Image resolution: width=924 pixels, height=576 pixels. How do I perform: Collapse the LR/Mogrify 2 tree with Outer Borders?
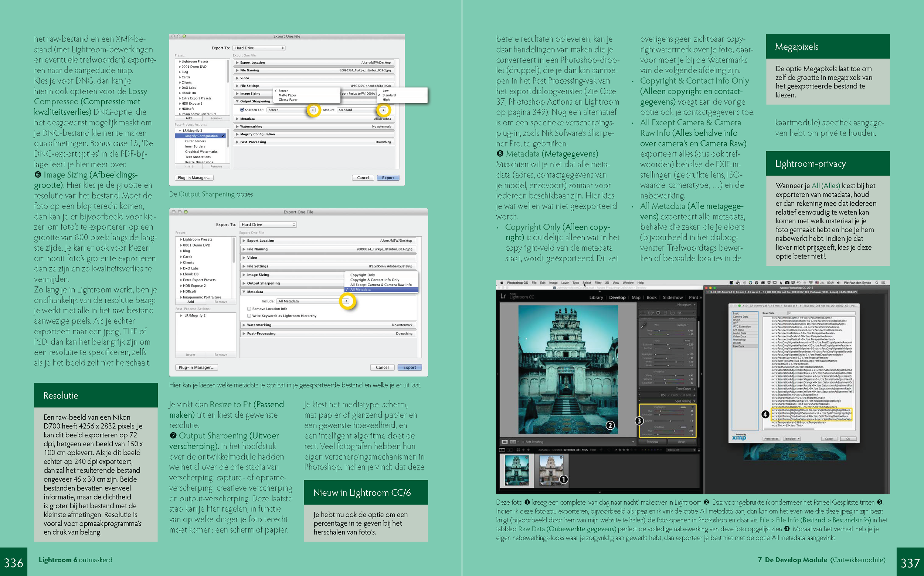click(x=180, y=131)
